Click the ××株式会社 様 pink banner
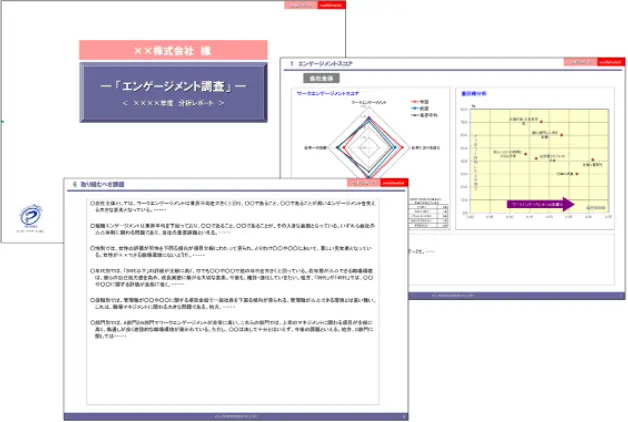The image size is (628, 422). (173, 49)
